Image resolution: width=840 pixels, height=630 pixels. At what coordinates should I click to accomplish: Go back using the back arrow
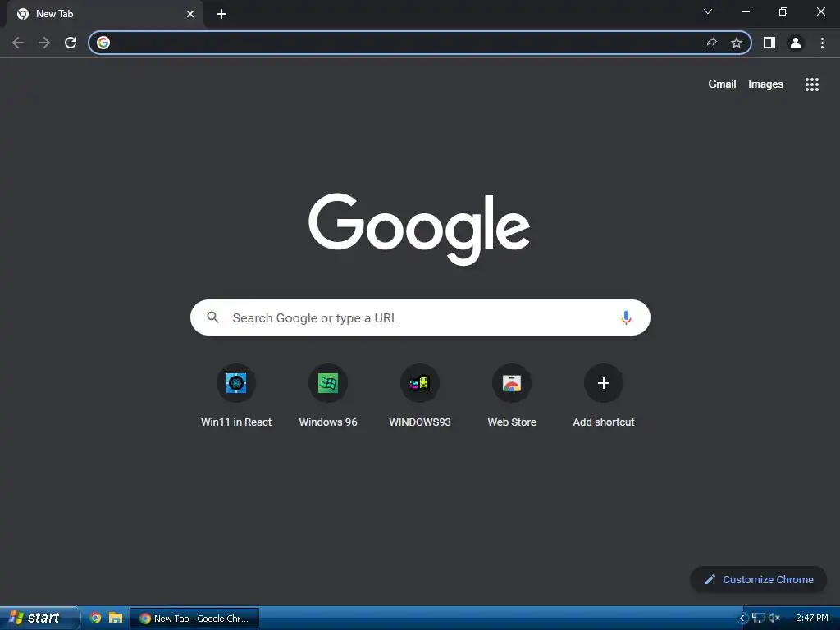point(18,43)
